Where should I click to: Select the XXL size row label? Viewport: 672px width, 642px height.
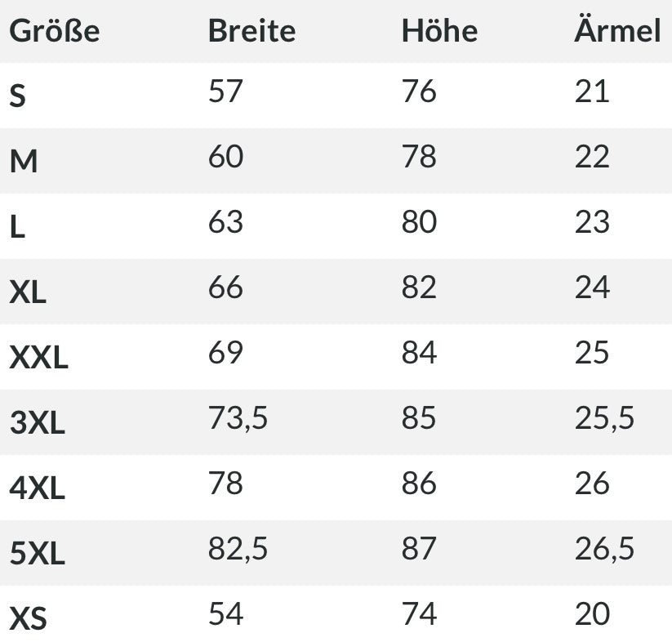coord(38,358)
